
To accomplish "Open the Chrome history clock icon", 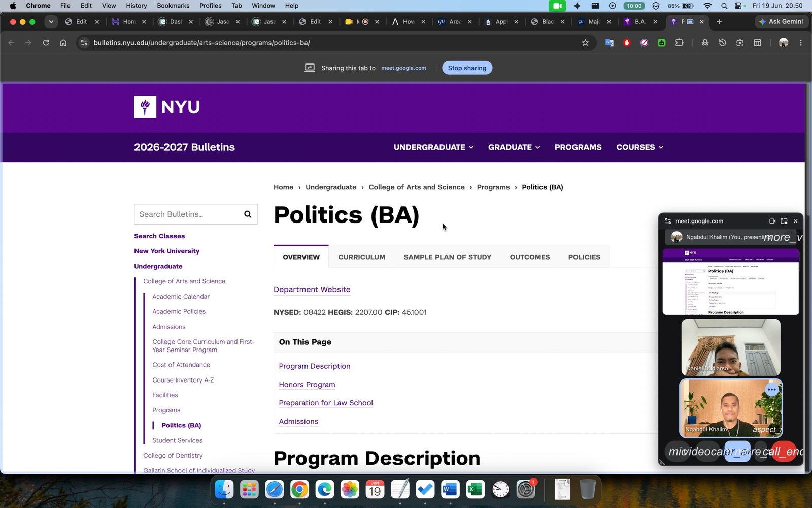I will 722,43.
